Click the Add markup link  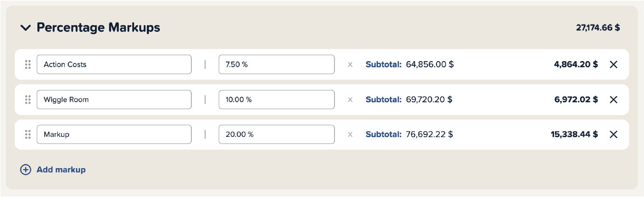pos(61,170)
